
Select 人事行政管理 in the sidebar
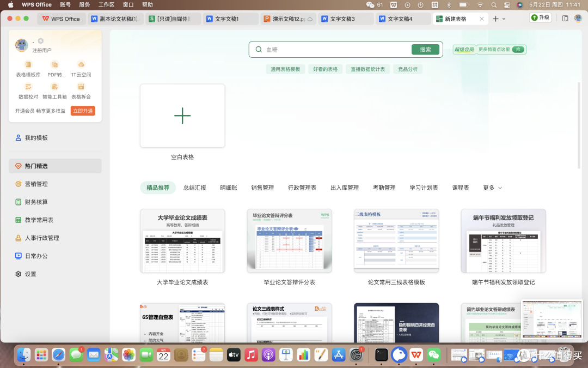(55, 238)
